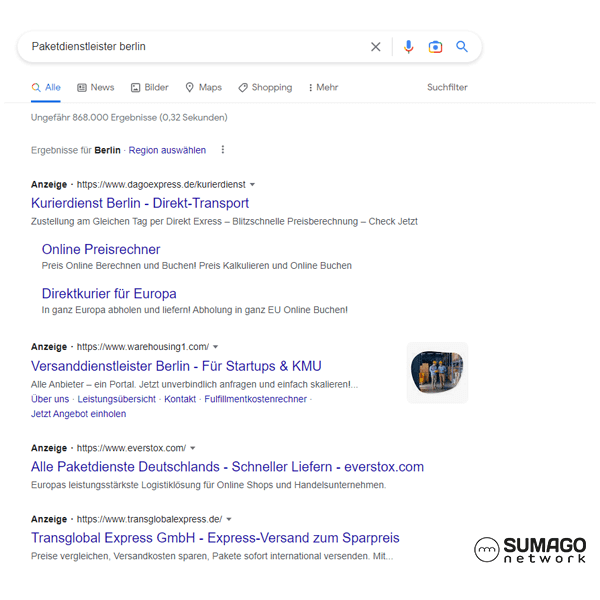Open Versanddienstleister Berlin - Für Startups & KMU
The width and height of the screenshot is (600, 600).
click(x=176, y=366)
